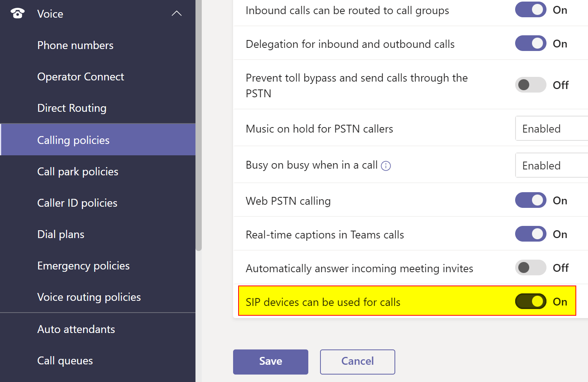Open Music on hold for PSTN callers dropdown
The image size is (588, 382).
[551, 129]
